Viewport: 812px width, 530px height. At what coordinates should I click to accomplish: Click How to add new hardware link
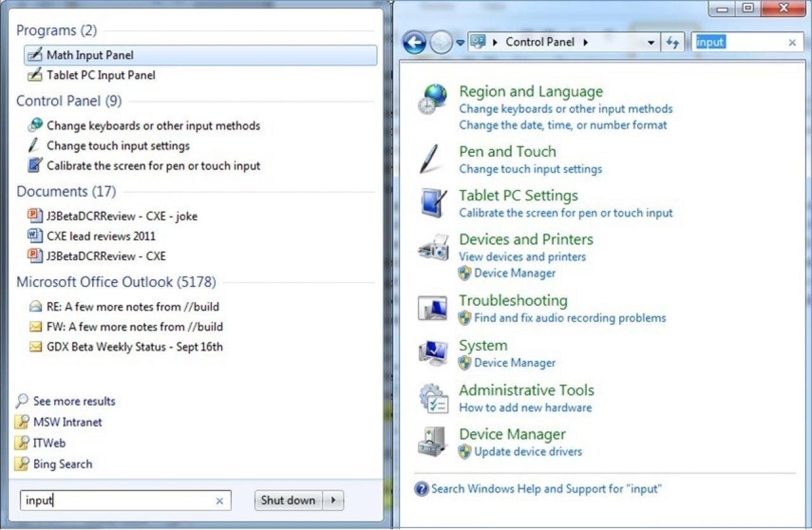pyautogui.click(x=525, y=407)
